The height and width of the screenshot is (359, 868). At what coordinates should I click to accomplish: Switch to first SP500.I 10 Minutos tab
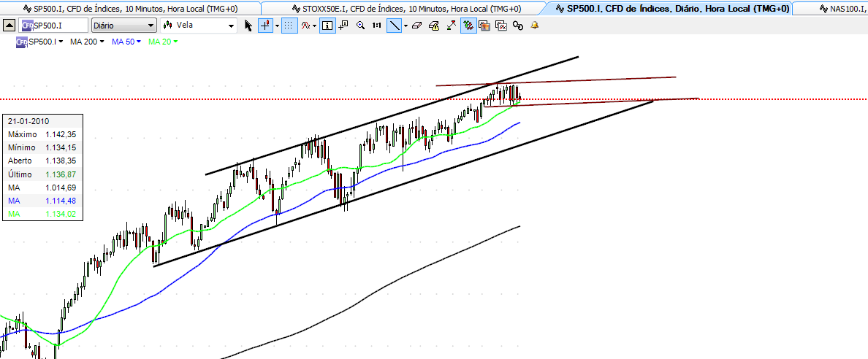tap(132, 8)
